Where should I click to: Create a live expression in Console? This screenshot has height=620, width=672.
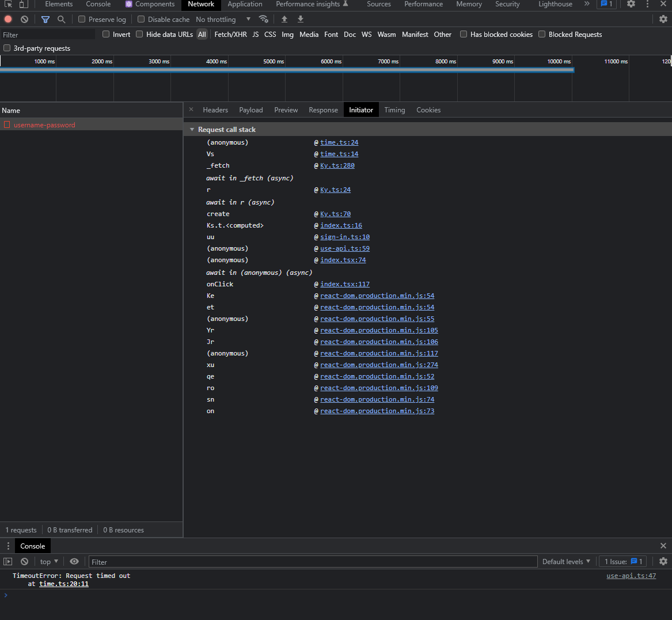74,561
